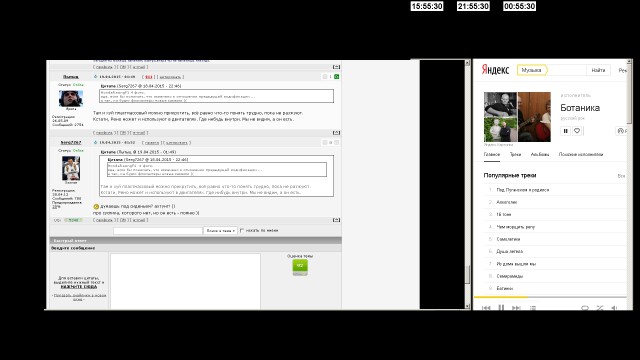Switch to the Альбомы tab
The image size is (640, 360).
(540, 154)
